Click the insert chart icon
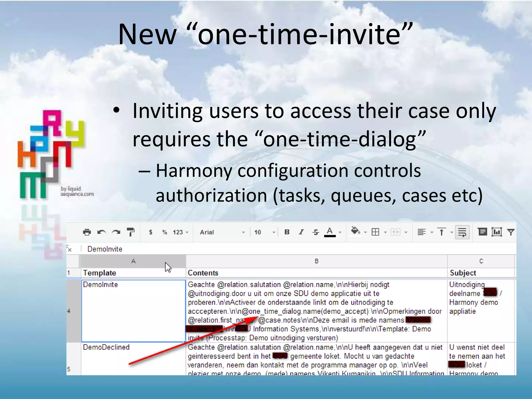The height and width of the screenshot is (399, 532). 497,232
